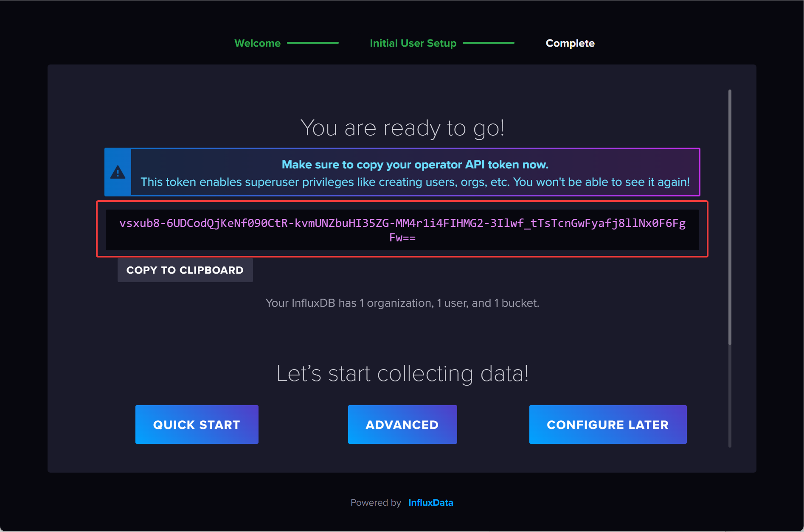The height and width of the screenshot is (532, 804).
Task: Click the green progress line after Welcome
Action: [x=312, y=43]
